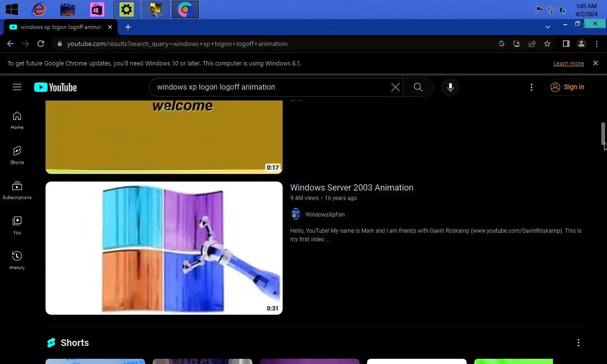The height and width of the screenshot is (364, 607).
Task: Open the Windows Start button
Action: coord(11,9)
